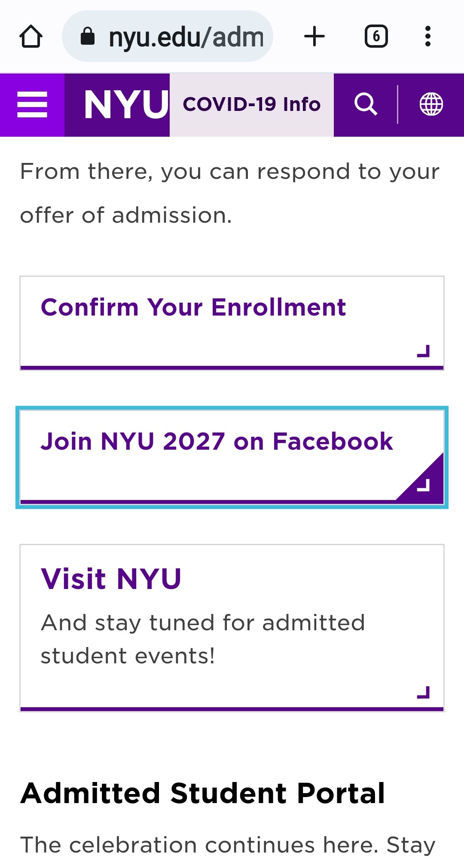Open Join NYU 2027 on Facebook
This screenshot has width=464, height=868.
click(217, 442)
